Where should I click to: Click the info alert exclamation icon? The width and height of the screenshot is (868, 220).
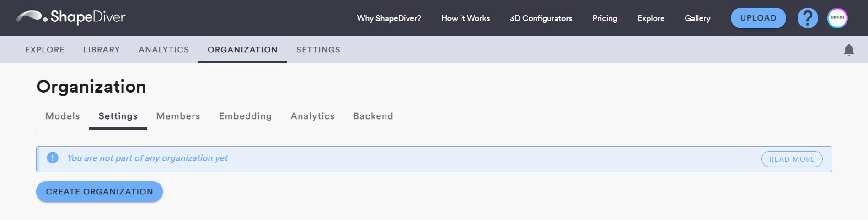click(x=53, y=158)
